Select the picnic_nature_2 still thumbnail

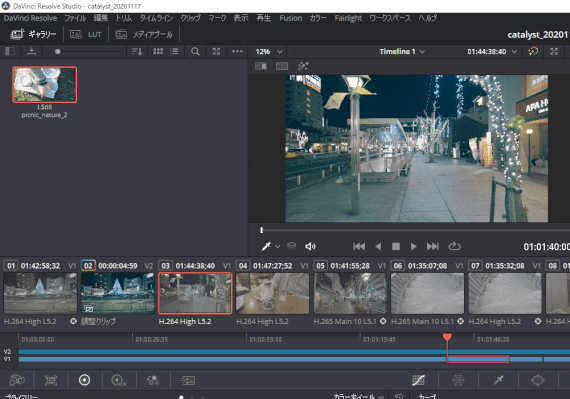[44, 85]
